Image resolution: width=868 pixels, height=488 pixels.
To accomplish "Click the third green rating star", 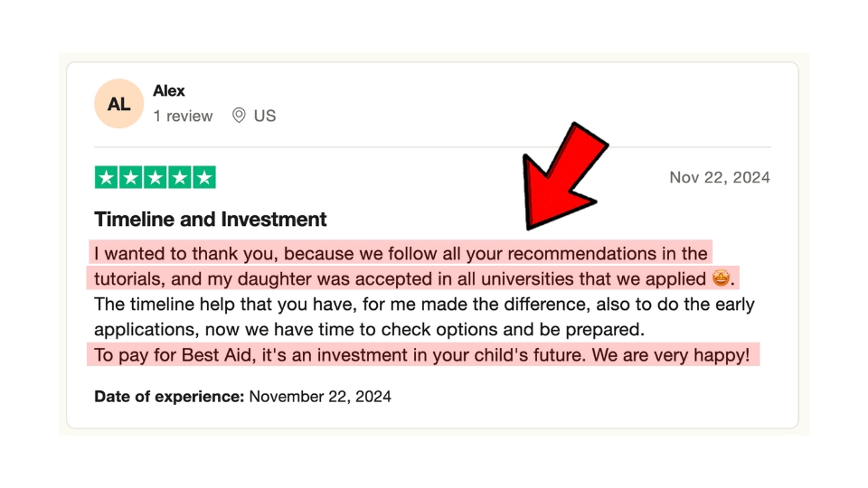I will pyautogui.click(x=155, y=178).
